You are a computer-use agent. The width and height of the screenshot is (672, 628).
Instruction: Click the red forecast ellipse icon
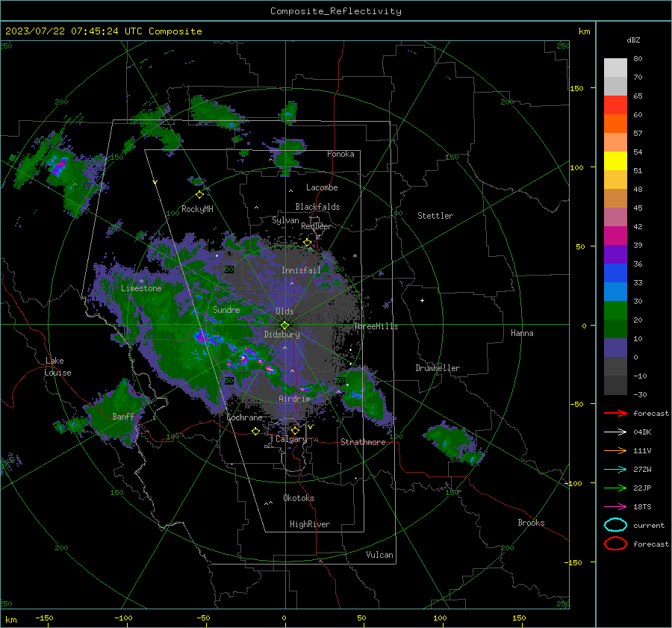tap(615, 544)
